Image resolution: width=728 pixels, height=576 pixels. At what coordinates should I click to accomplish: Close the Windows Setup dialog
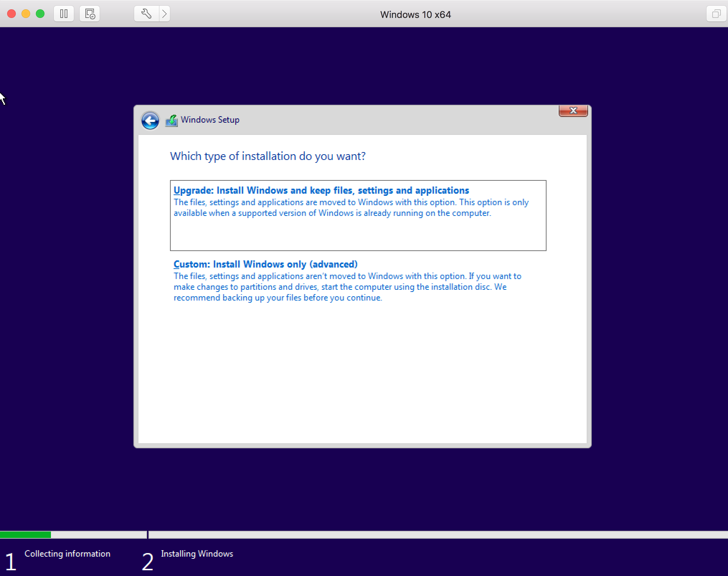point(573,111)
